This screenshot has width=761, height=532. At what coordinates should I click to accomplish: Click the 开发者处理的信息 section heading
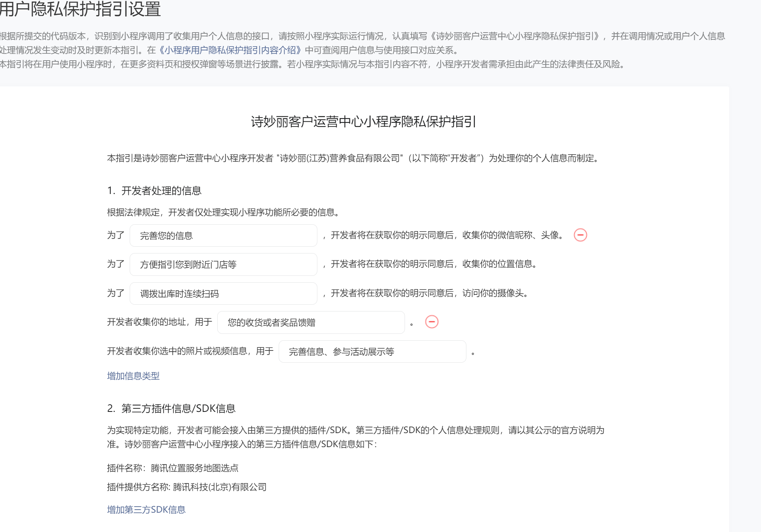(x=161, y=191)
